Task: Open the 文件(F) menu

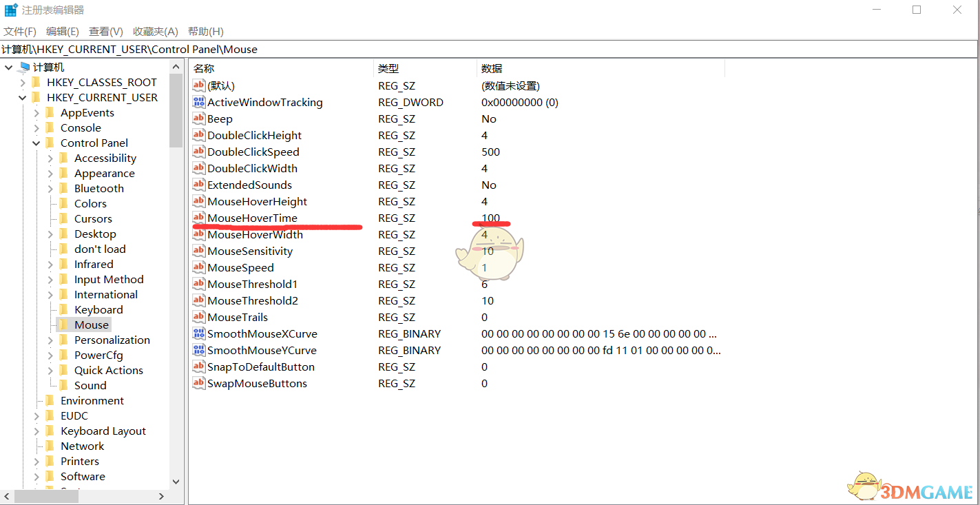Action: click(20, 31)
